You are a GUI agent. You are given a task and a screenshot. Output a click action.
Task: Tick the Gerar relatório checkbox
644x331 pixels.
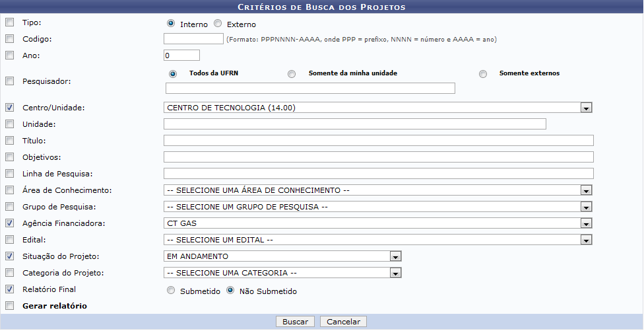point(9,306)
